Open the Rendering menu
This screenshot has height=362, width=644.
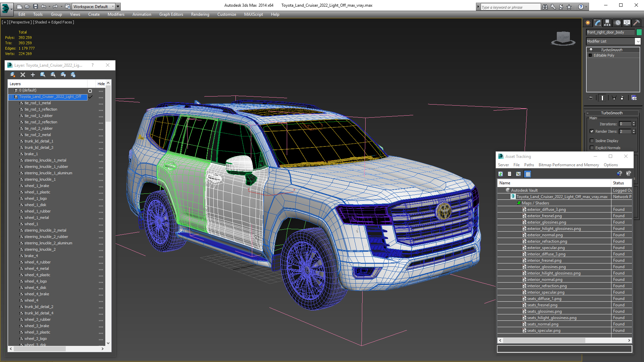coord(200,14)
